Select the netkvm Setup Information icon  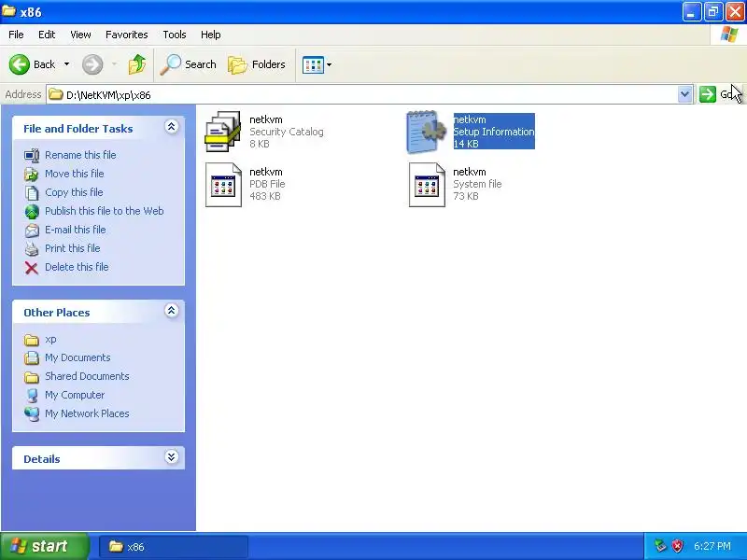tap(427, 132)
